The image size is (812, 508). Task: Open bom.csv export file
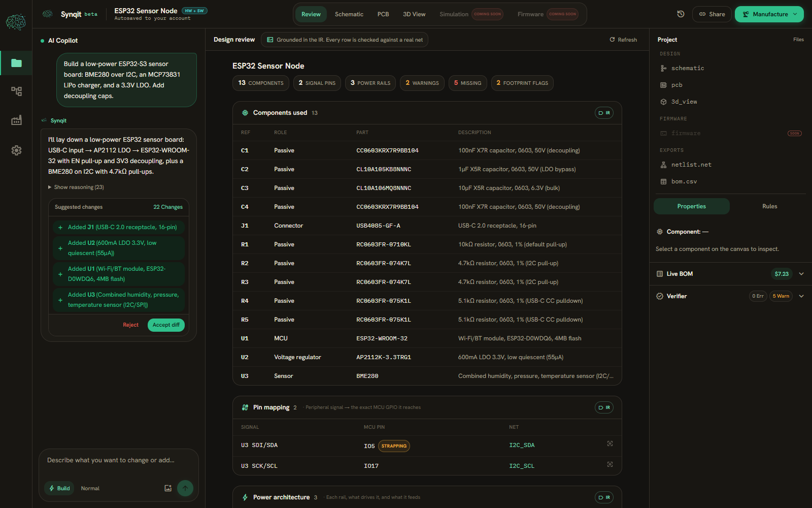684,181
